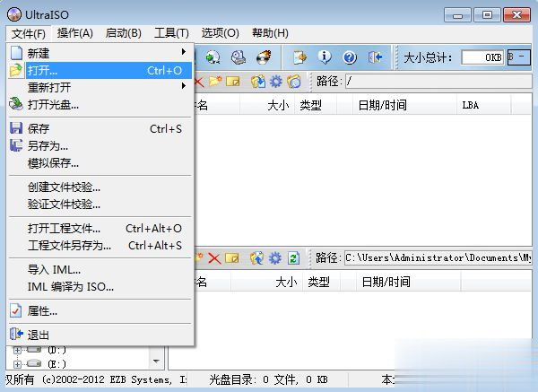Select the (E:) drive in tree

56,363
